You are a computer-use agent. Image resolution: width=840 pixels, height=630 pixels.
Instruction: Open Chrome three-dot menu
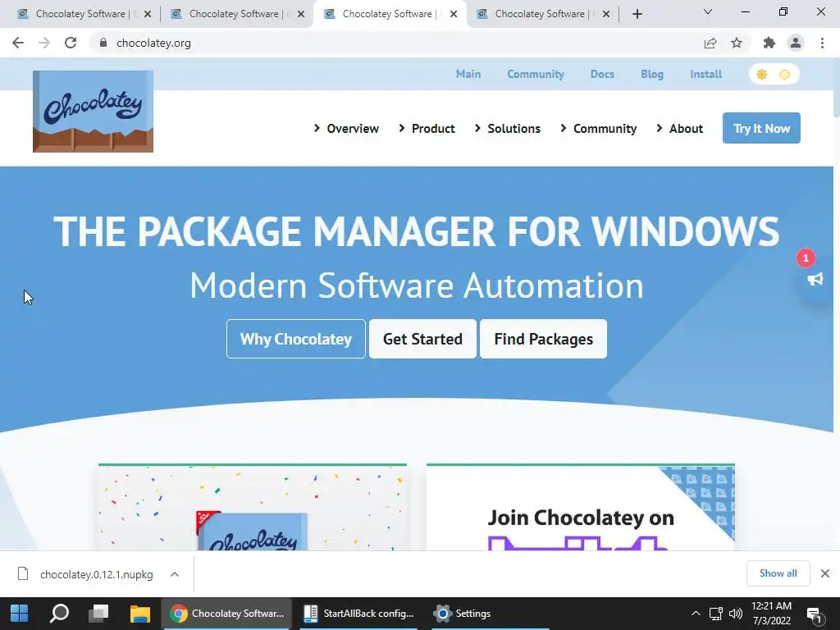822,43
